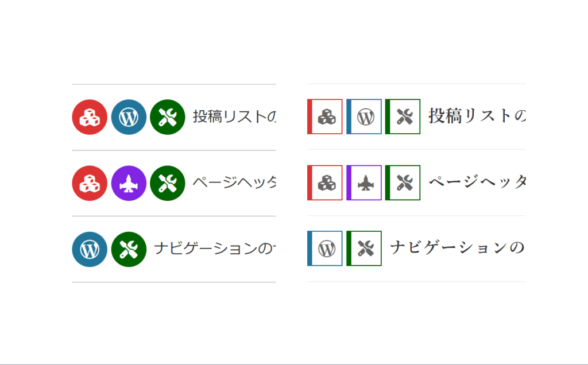The height and width of the screenshot is (365, 588).
Task: Open the 投稿リスト link next to square icons
Action: [x=477, y=117]
